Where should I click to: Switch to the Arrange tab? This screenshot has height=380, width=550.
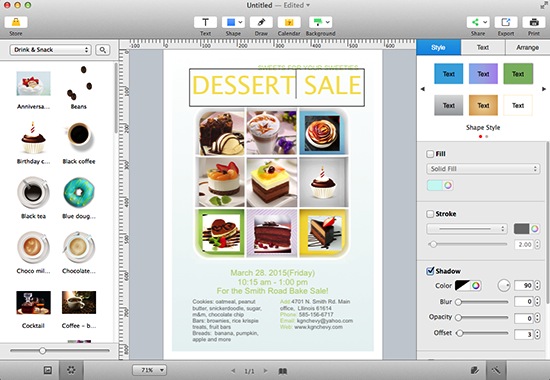pos(527,47)
